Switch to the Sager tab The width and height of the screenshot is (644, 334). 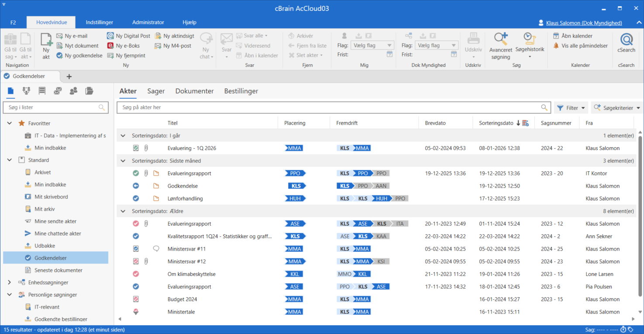(156, 91)
